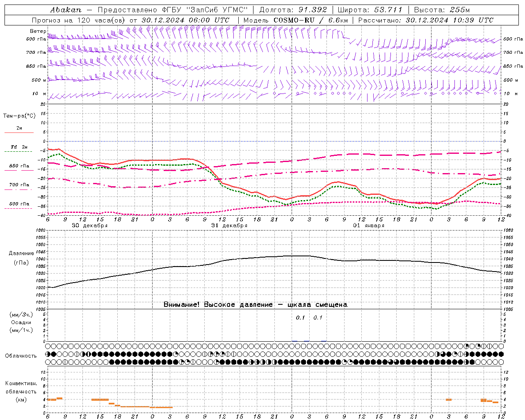This screenshot has height=420, width=525.
Task: Click the 500 м wind level label on left
Action: (39, 80)
